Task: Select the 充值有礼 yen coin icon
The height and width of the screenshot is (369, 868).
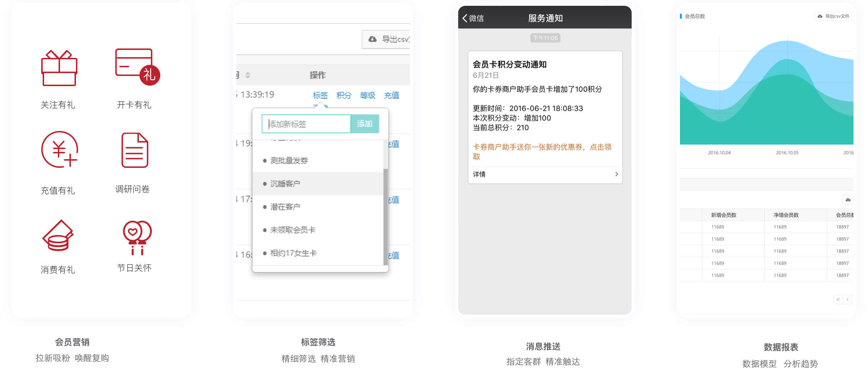Action: [x=60, y=149]
